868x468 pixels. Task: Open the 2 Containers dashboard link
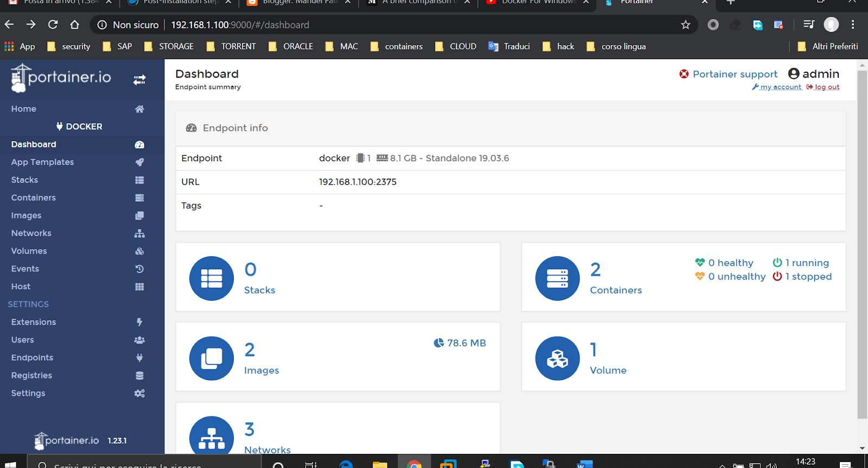click(684, 277)
